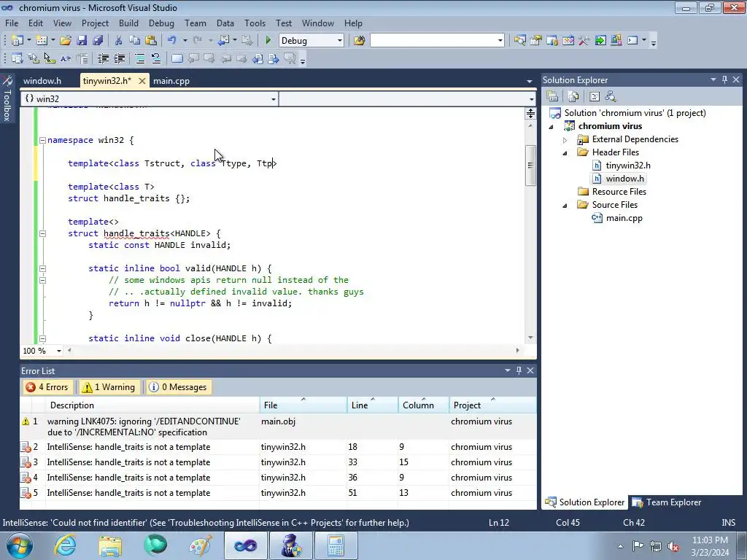The image size is (747, 560).
Task: Pin the Solution Explorer panel
Action: pos(724,80)
